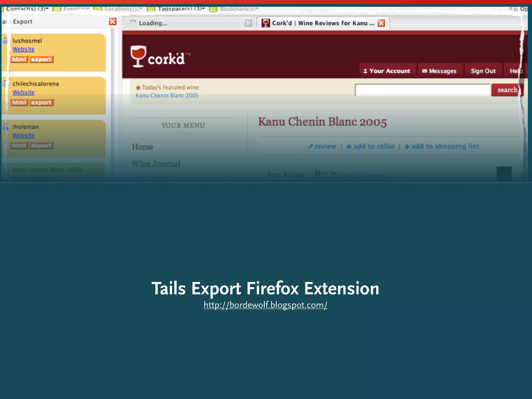Expand the Tagspace(s) (3) dropdown
The image size is (532, 399).
click(x=181, y=9)
